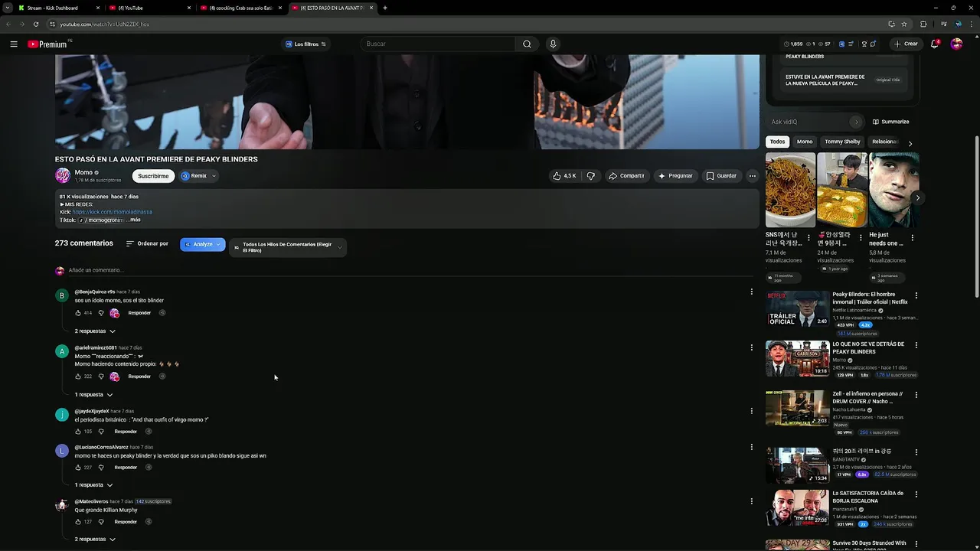This screenshot has width=980, height=551.
Task: Save video with Guardar button
Action: [x=721, y=176]
